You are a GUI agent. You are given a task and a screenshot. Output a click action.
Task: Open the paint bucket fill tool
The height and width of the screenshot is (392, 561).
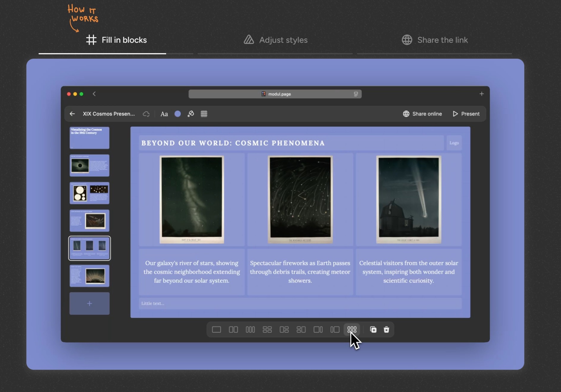[191, 114]
